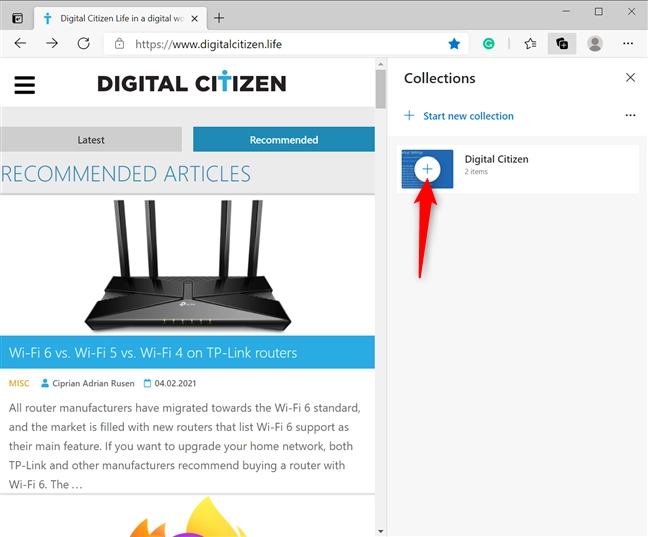Image resolution: width=648 pixels, height=537 pixels.
Task: Open the Favorites list button
Action: [x=530, y=43]
